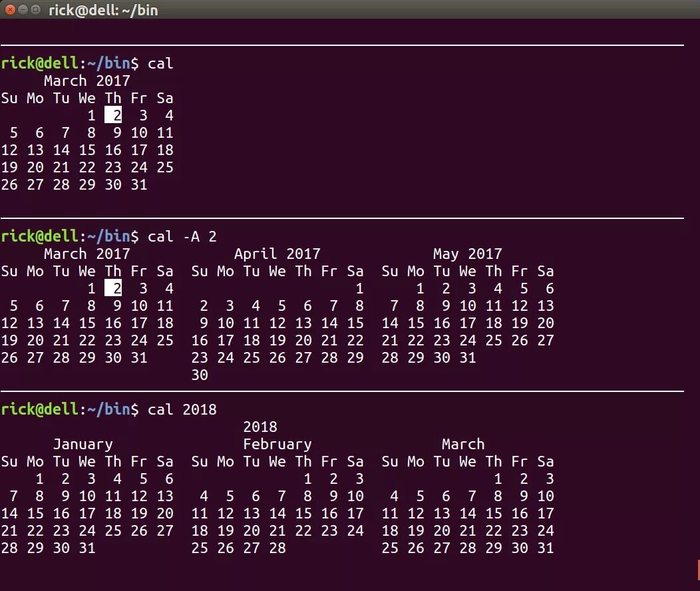Select the 'January' month heading
700x591 pixels.
[x=83, y=444]
